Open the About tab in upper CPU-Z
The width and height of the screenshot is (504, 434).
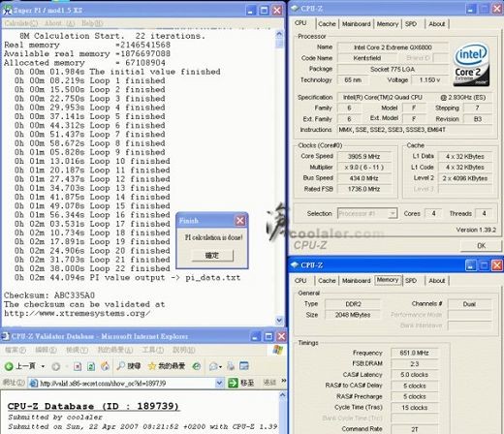(x=437, y=24)
